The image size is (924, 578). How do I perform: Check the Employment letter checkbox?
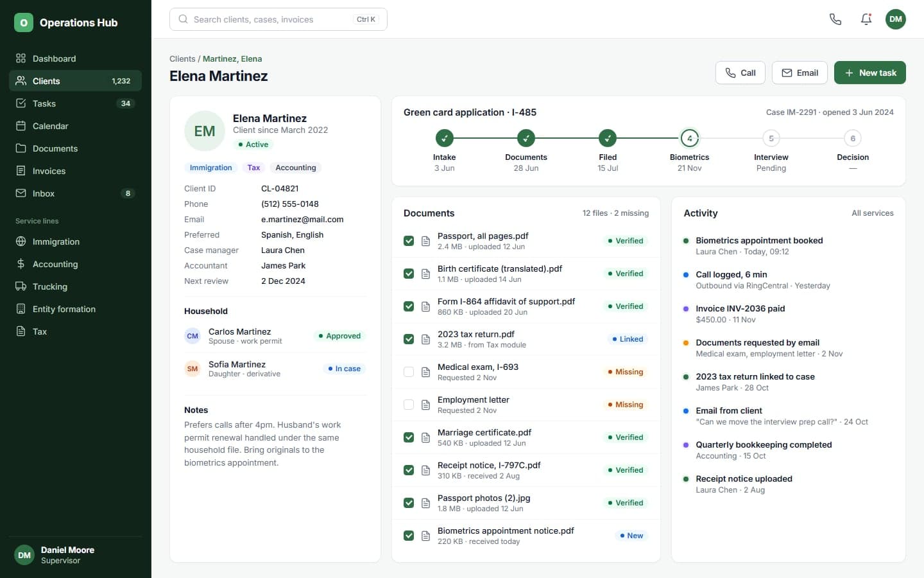[409, 405]
